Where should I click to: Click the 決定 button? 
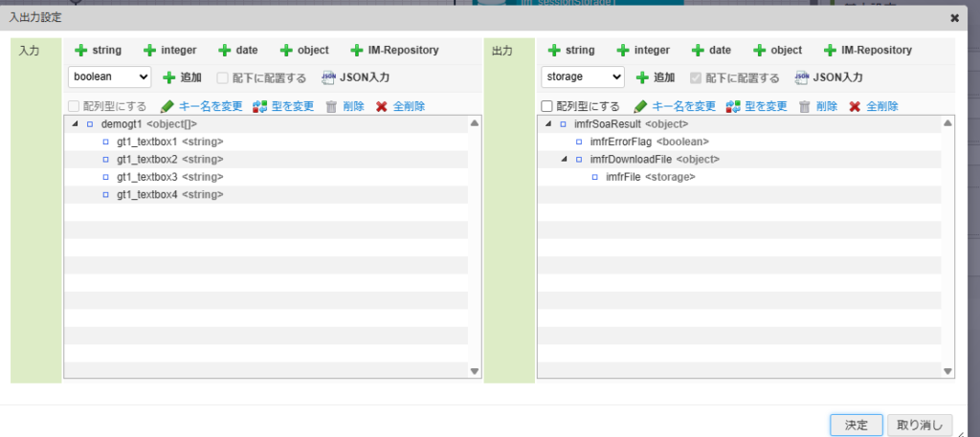coord(850,425)
